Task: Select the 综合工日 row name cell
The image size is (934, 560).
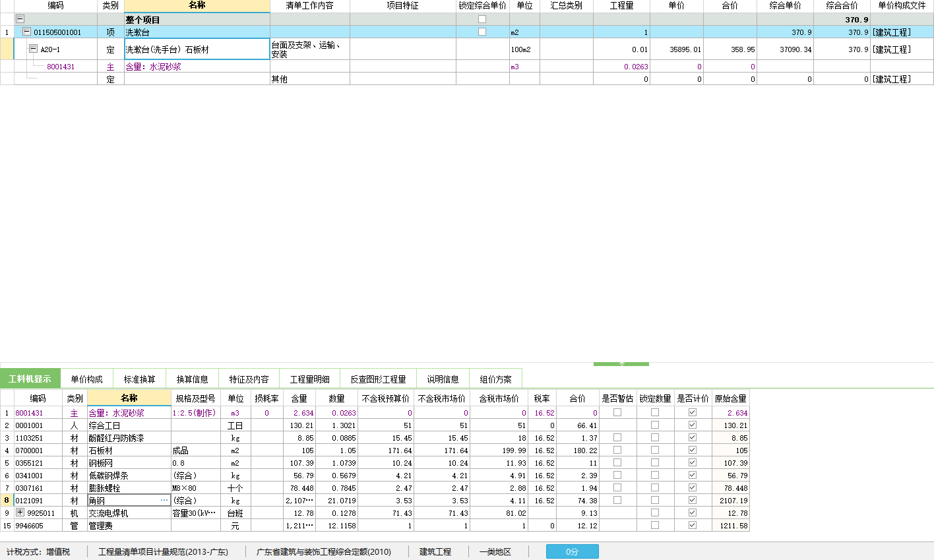Action: 129,425
